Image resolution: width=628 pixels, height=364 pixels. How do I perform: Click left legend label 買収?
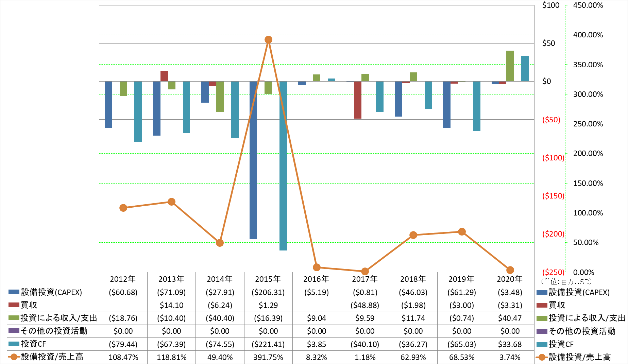[29, 305]
